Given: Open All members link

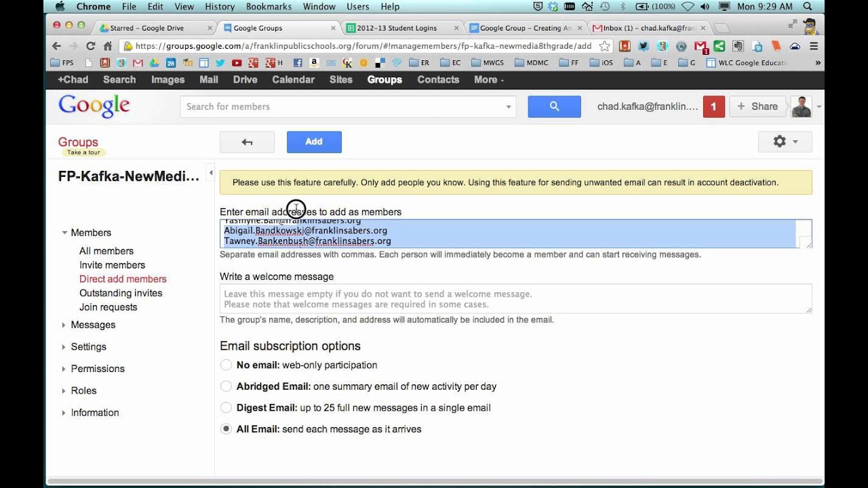Looking at the screenshot, I should point(106,251).
